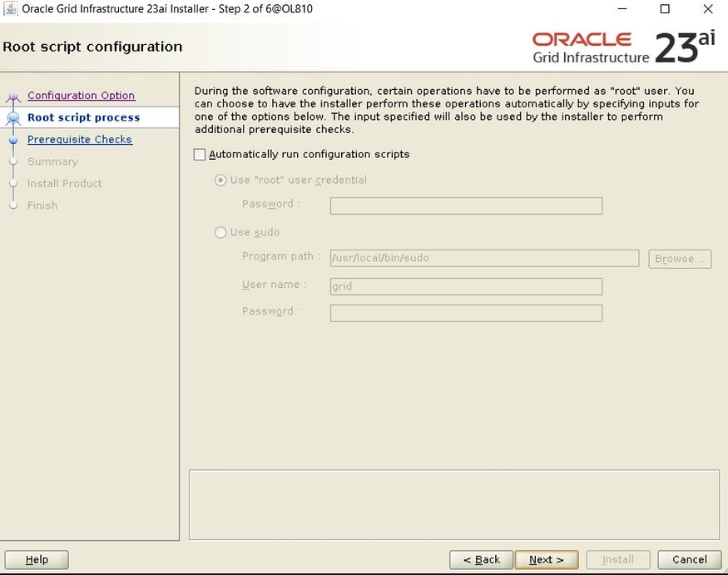Click the Configuration Option step bullet icon
The image size is (728, 575).
click(13, 97)
